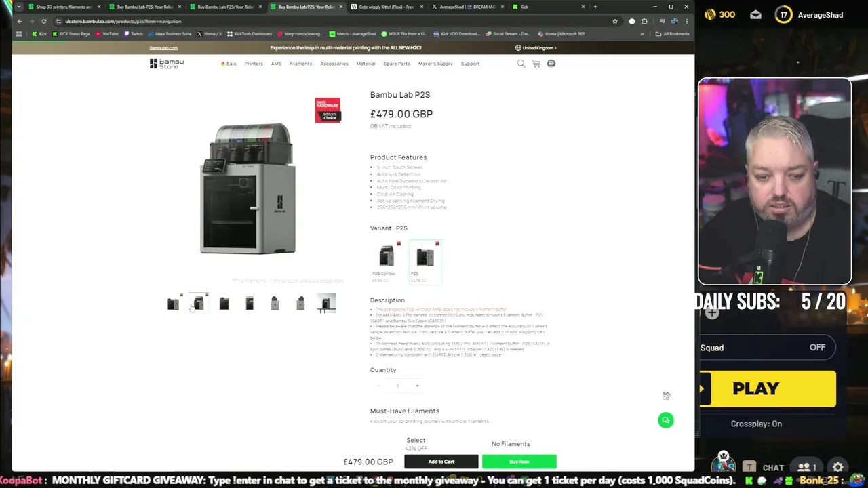The image size is (868, 488).
Task: Click the level 17 profile badge
Action: click(x=783, y=15)
